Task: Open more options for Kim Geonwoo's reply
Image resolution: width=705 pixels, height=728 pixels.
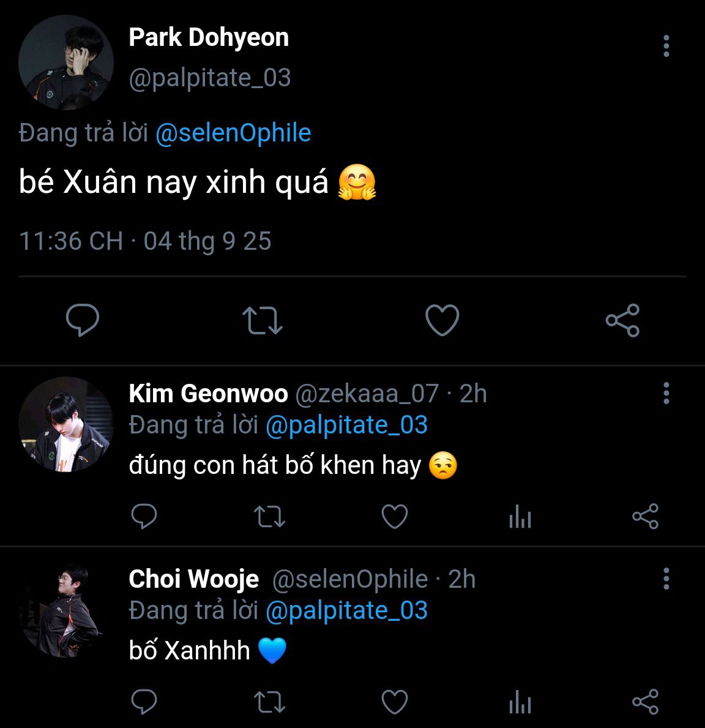Action: tap(666, 393)
